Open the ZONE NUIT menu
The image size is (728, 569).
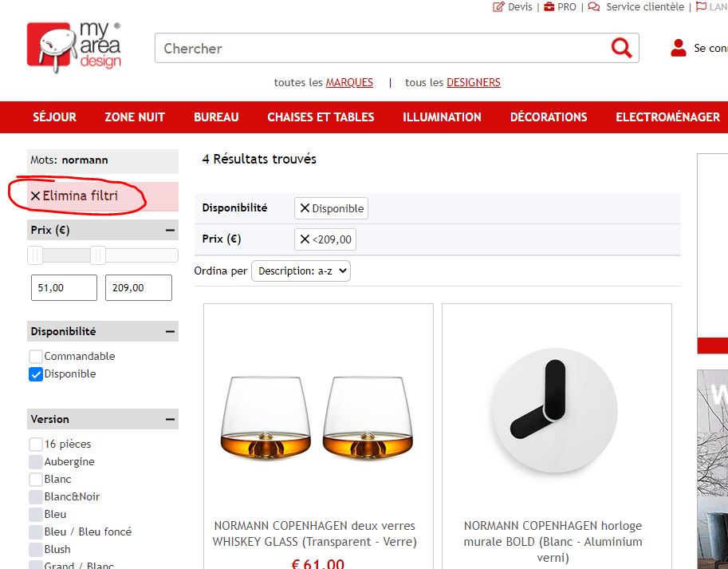pos(135,117)
